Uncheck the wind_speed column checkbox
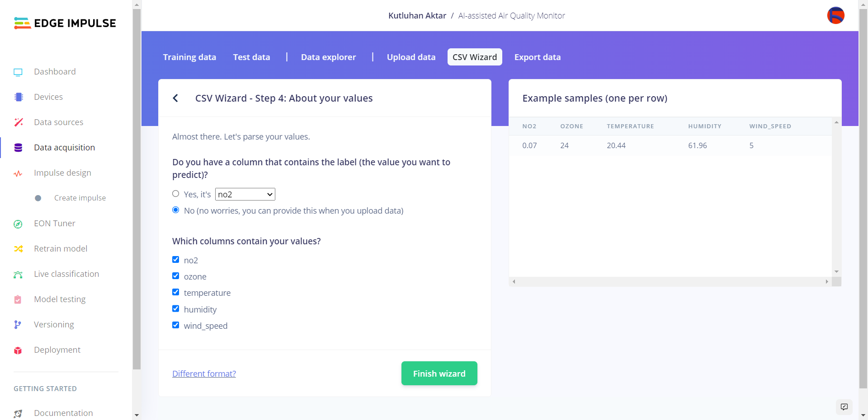 click(x=176, y=325)
